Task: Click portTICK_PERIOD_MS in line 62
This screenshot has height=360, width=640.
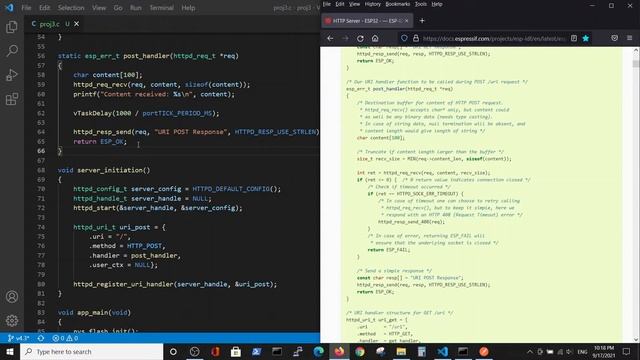Action: coord(177,113)
